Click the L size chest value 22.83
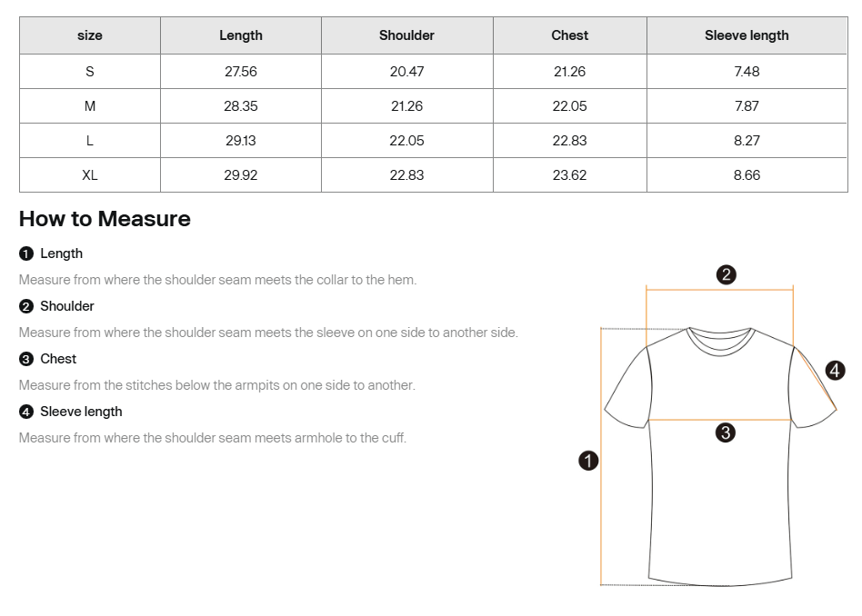 570,141
